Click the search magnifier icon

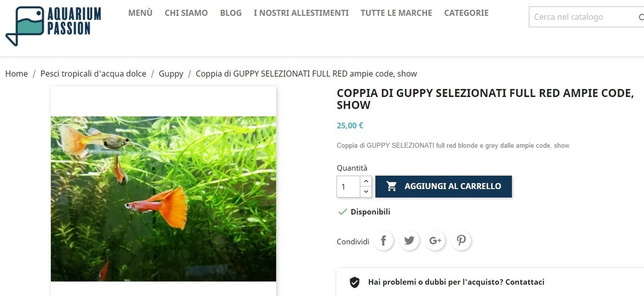[641, 17]
